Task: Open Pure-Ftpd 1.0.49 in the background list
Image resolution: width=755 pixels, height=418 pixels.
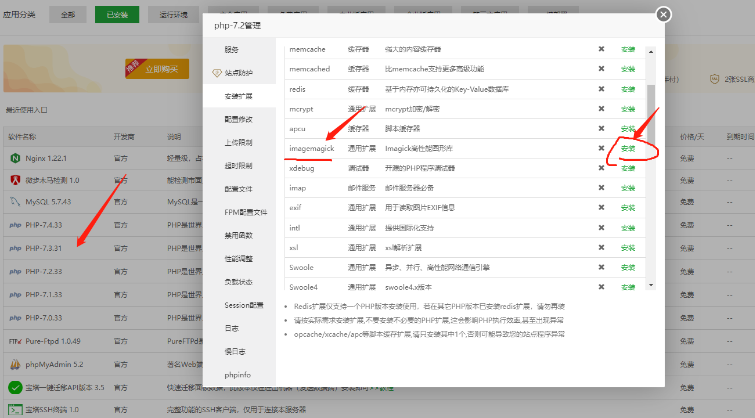Action: click(x=53, y=341)
